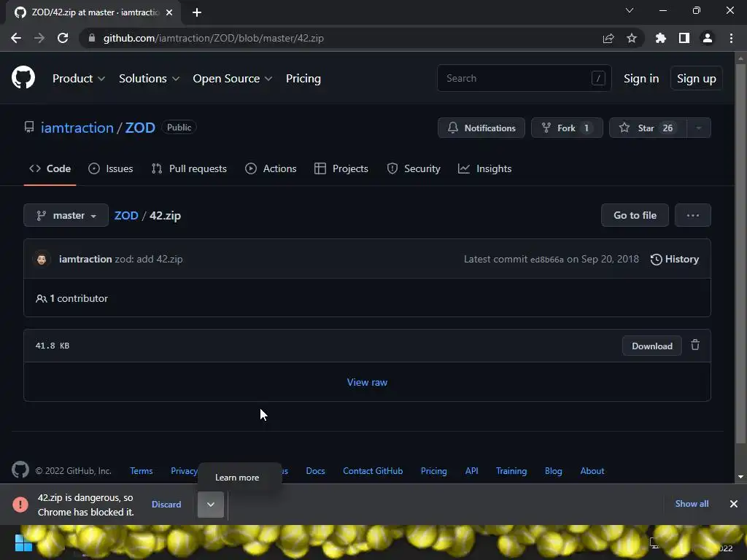Click the View raw link
Screen dimensions: 747x560
tap(367, 382)
